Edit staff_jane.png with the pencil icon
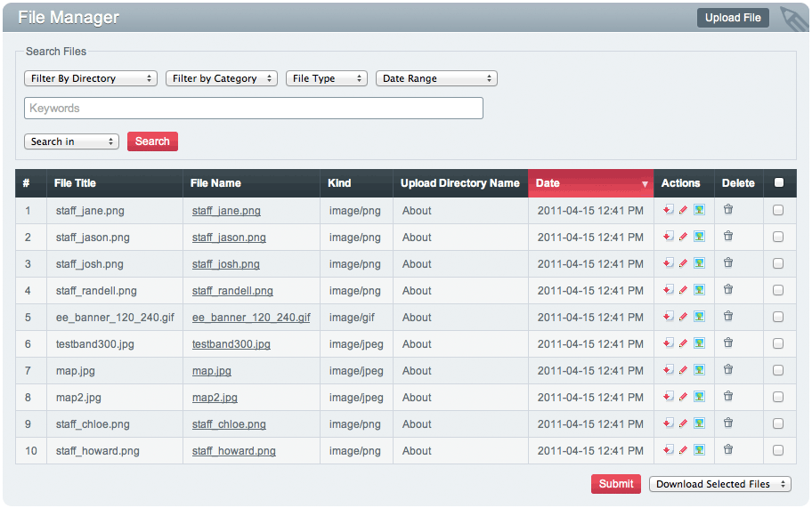 684,209
